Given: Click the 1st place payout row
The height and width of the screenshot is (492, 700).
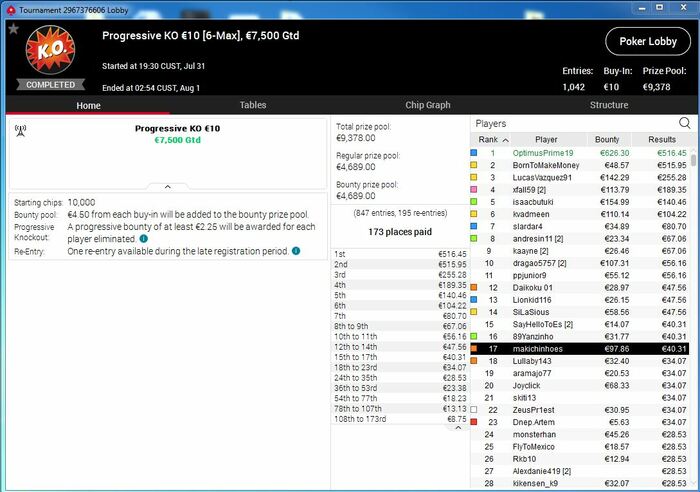Looking at the screenshot, I should tap(400, 254).
